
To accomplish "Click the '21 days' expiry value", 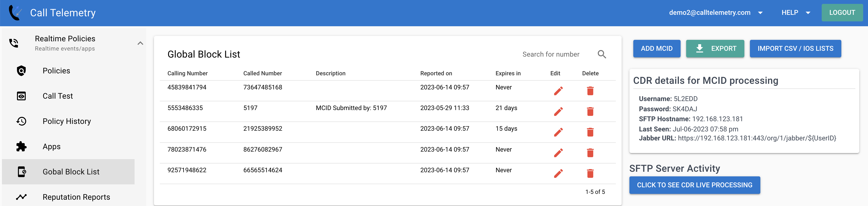I will 506,108.
